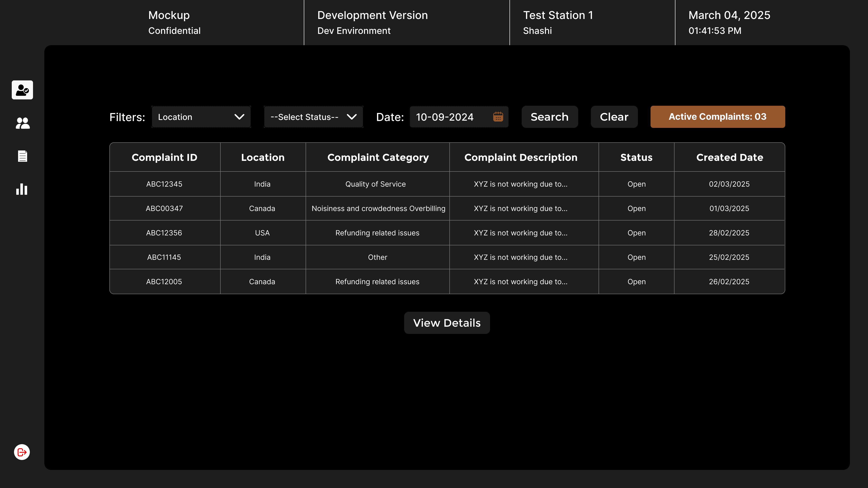This screenshot has height=488, width=868.
Task: Open the complaint verification sidebar icon
Action: [x=22, y=90]
